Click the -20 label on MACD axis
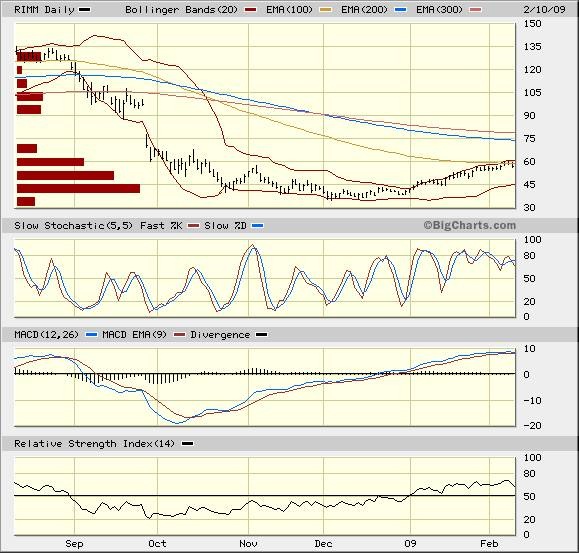The height and width of the screenshot is (553, 579). 532,426
